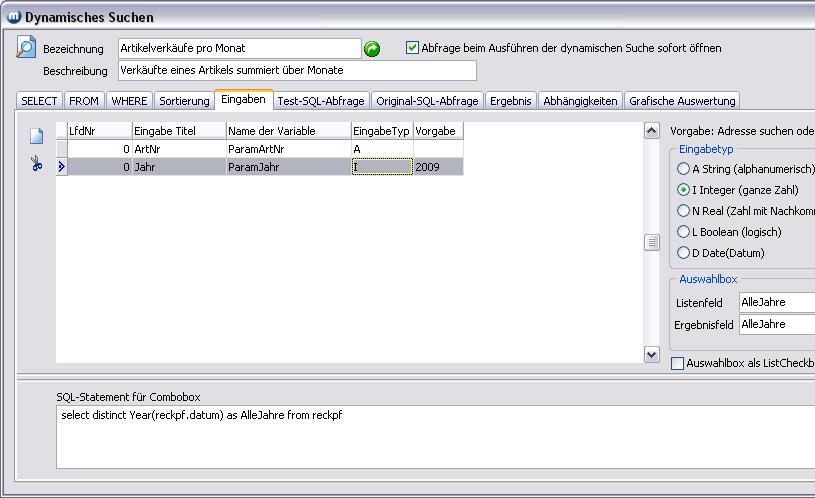This screenshot has height=498, width=815.
Task: Click the magnifier search icon beside Bezeichnung
Action: coord(26,47)
